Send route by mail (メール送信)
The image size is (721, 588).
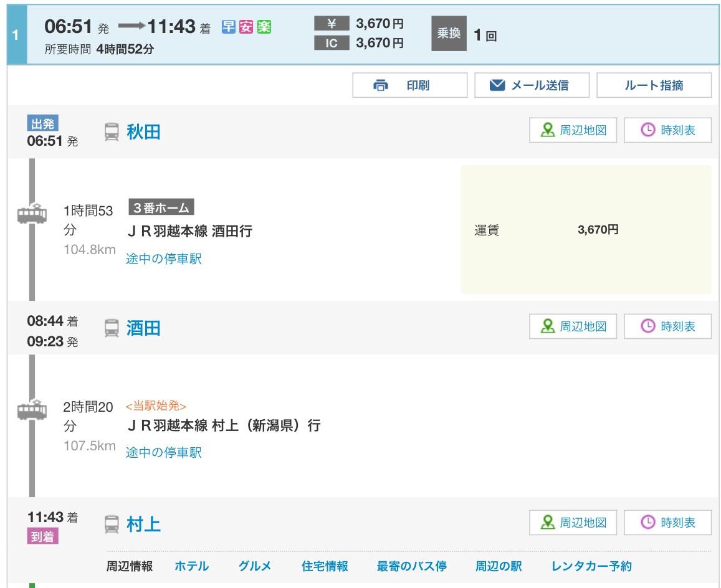point(530,85)
